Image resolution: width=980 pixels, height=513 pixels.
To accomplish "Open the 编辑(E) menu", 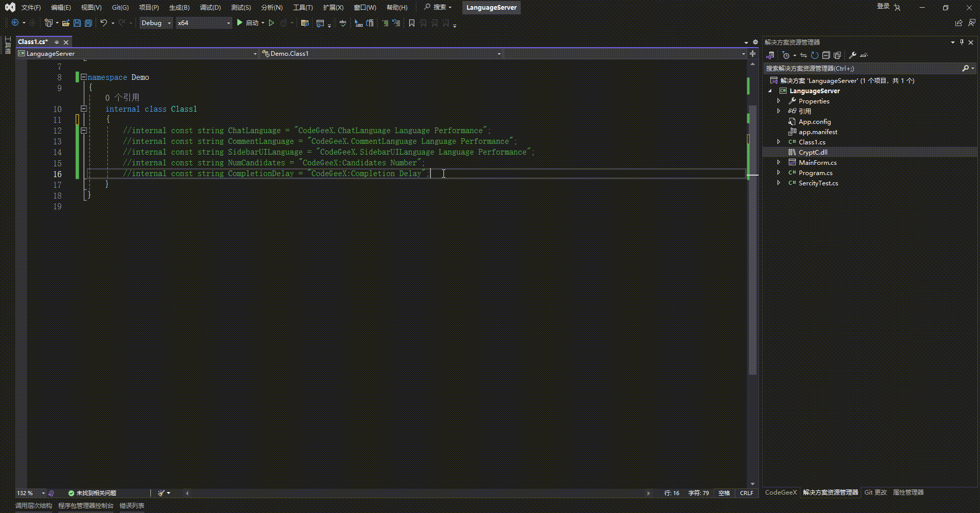I will point(61,7).
